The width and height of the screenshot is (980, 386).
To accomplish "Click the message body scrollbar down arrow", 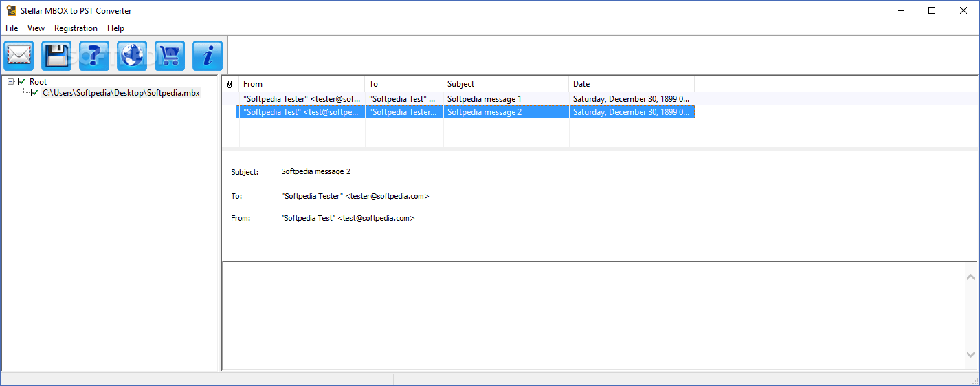I will (x=970, y=355).
